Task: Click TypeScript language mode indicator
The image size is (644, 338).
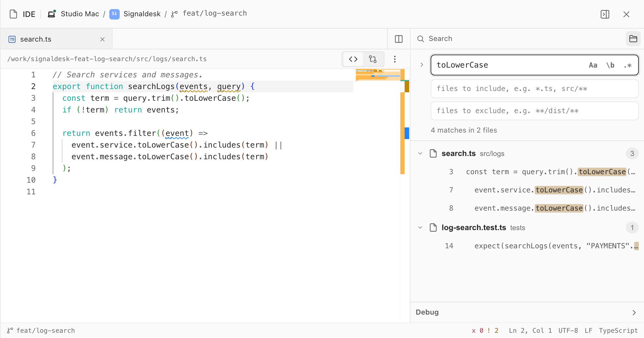Action: tap(618, 331)
